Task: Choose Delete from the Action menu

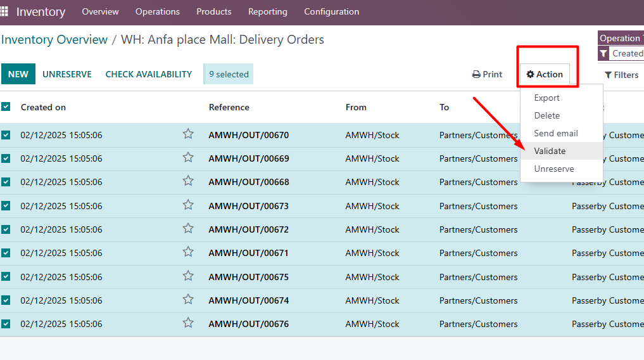Action: pos(562,115)
